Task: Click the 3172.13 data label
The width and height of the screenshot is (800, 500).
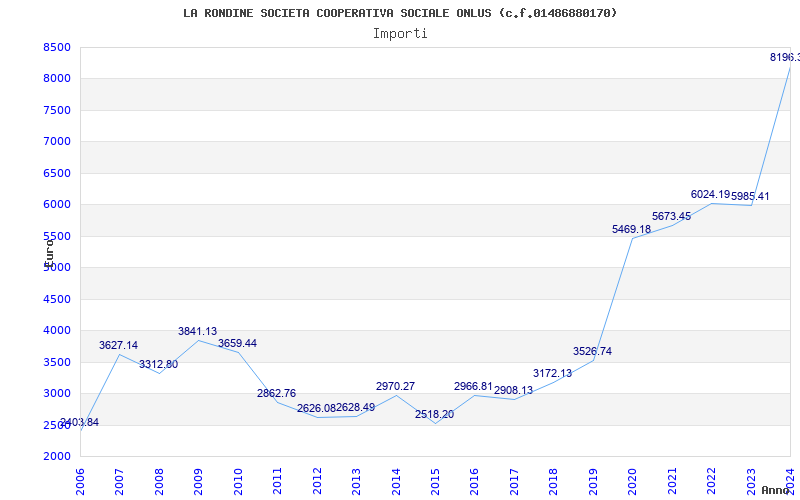Action: click(553, 373)
